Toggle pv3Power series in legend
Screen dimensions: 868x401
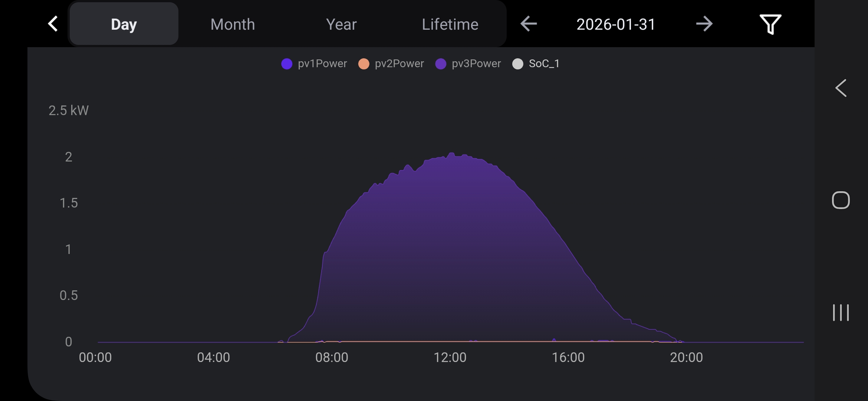476,64
